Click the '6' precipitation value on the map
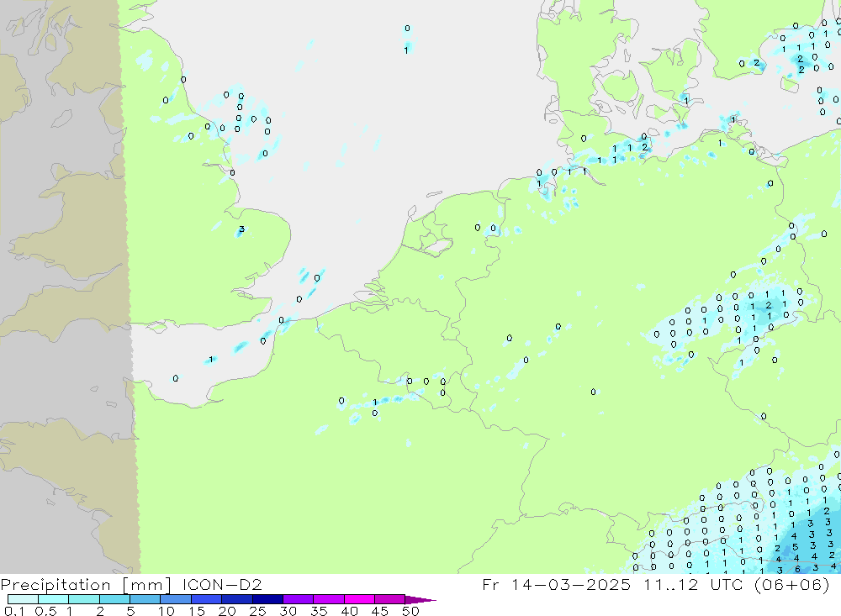Screen dimensions: 841x616 [x=797, y=569]
